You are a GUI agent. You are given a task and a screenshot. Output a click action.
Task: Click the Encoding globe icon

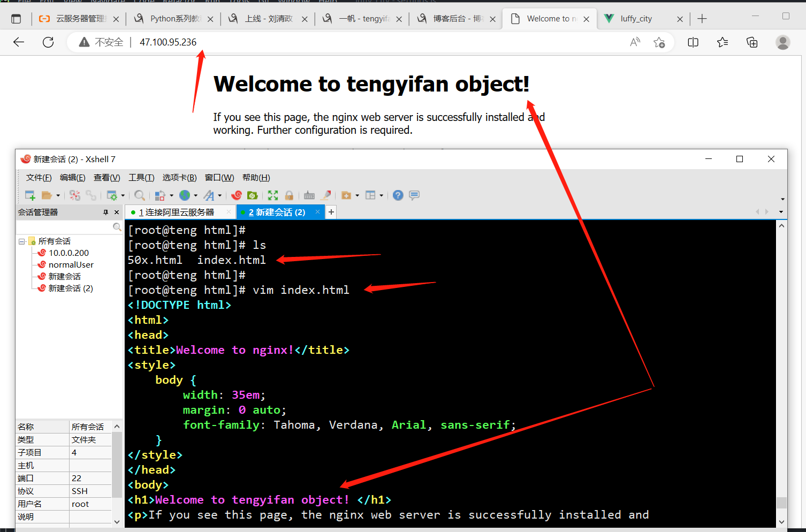tap(185, 195)
